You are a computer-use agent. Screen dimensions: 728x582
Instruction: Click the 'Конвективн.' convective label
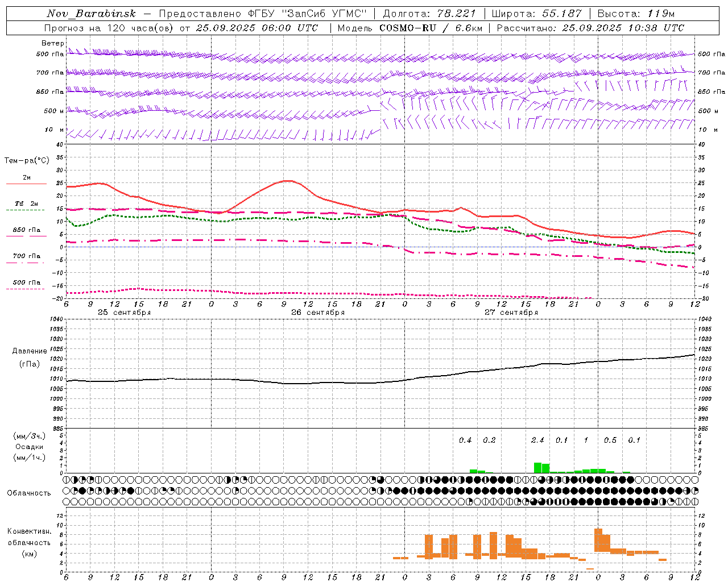(29, 531)
